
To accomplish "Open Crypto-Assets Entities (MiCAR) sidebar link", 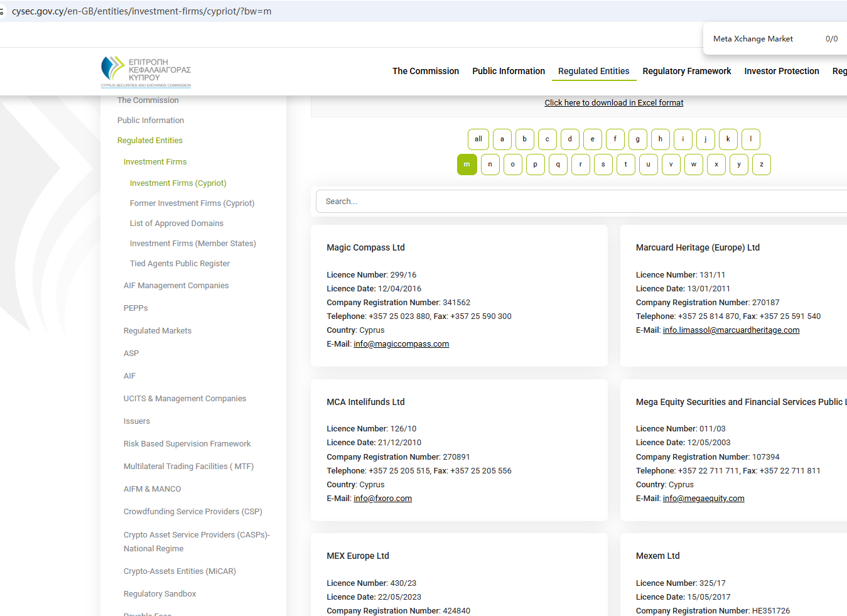I will click(x=180, y=571).
